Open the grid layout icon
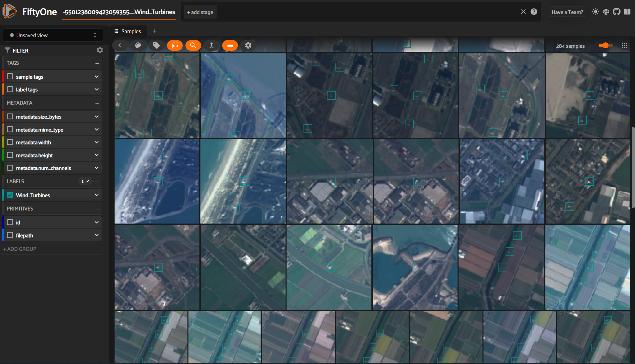This screenshot has width=635, height=364. 624,45
